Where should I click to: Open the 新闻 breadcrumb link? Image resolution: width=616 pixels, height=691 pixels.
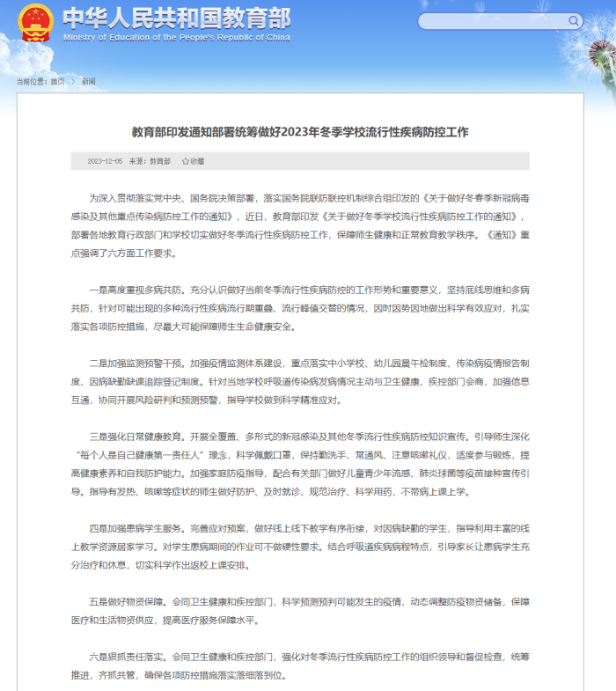point(88,81)
